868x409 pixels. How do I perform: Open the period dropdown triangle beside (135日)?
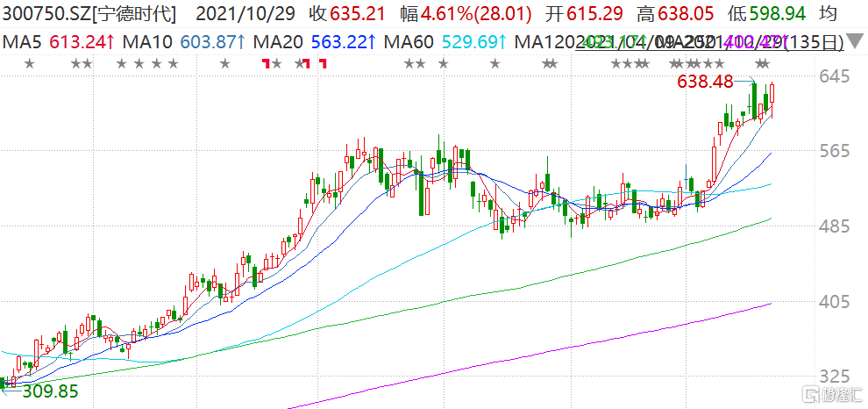(x=856, y=42)
